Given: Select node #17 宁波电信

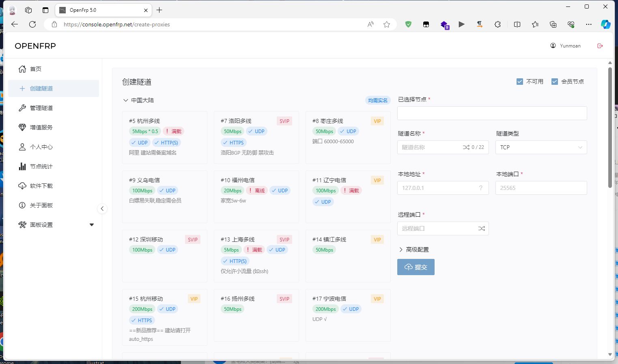Looking at the screenshot, I should point(348,315).
